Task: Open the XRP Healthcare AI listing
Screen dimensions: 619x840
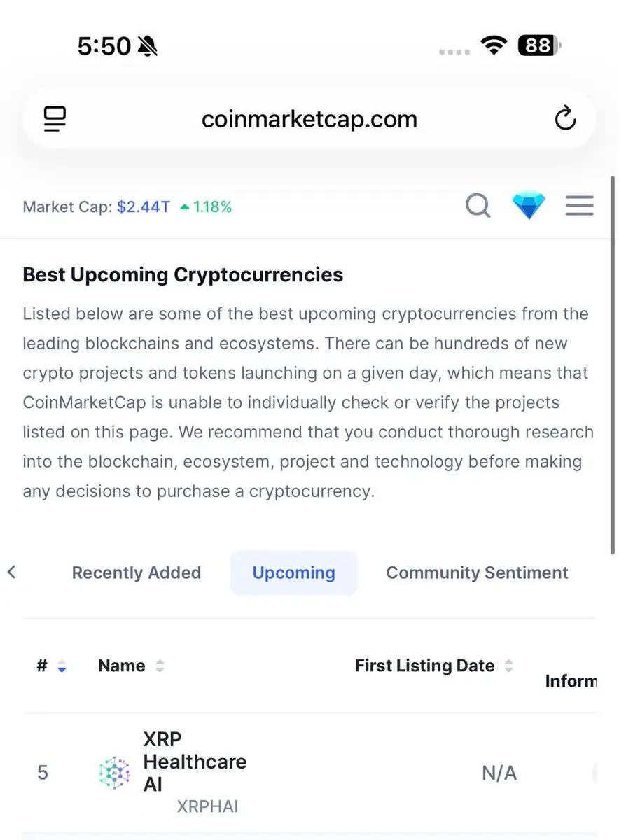Action: click(309, 773)
